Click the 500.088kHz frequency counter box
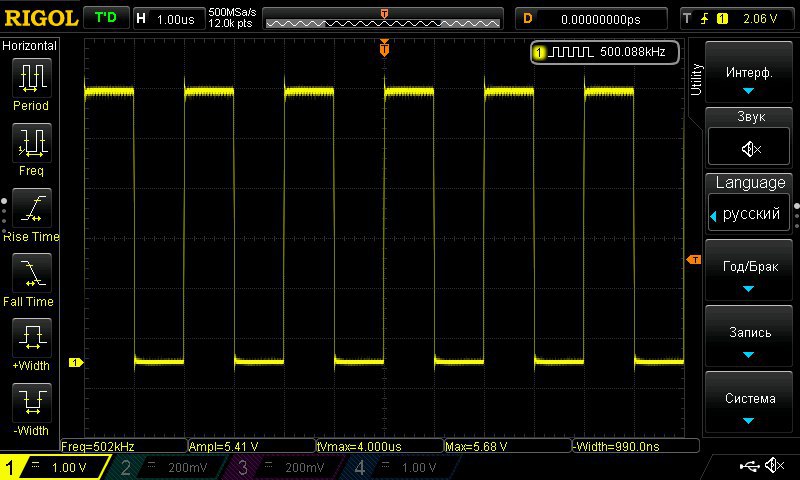800x480 pixels. (605, 52)
